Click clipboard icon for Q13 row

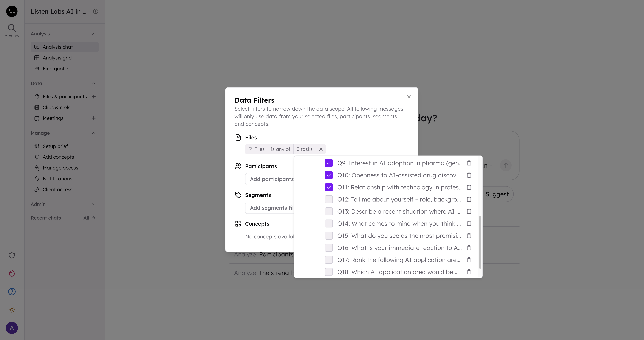pyautogui.click(x=469, y=212)
